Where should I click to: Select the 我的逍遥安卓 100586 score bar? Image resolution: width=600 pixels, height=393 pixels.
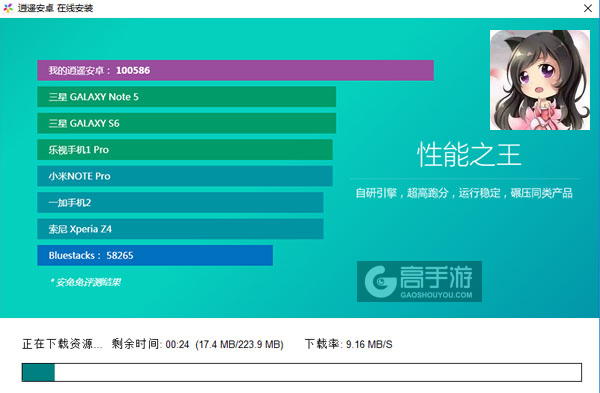tap(235, 70)
